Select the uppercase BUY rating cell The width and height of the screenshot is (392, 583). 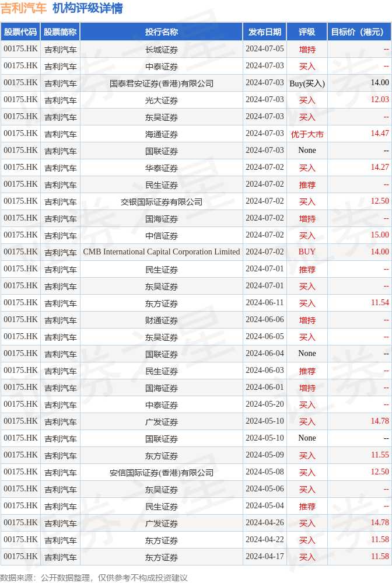point(307,252)
